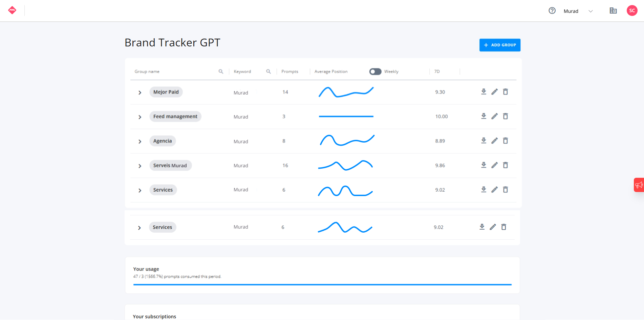Viewport: 644px width, 320px height.
Task: Expand the Mejor Paid group row
Action: pyautogui.click(x=140, y=92)
